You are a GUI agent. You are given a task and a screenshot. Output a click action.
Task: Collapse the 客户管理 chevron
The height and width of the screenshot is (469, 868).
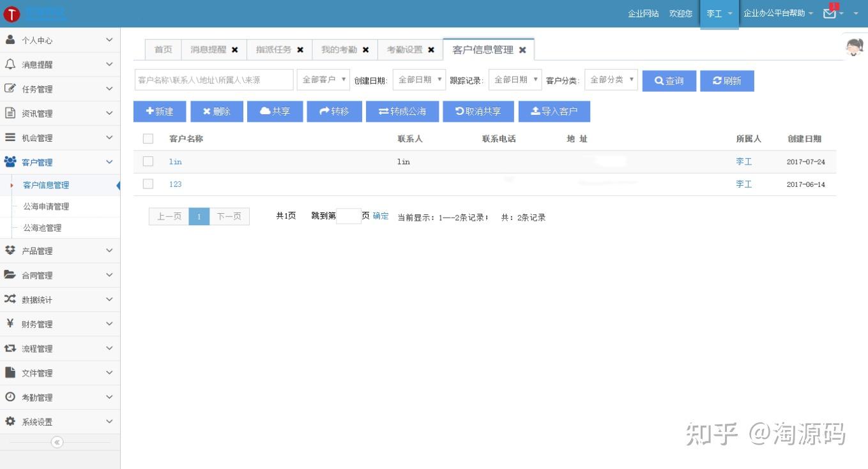109,162
